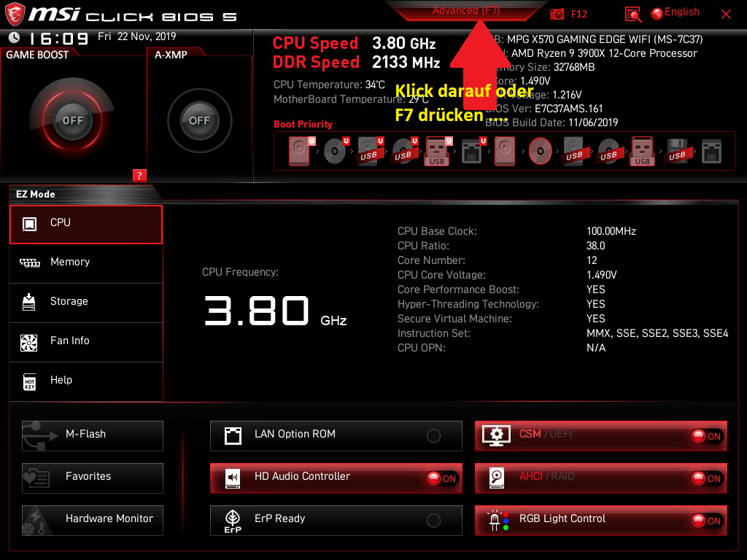
Task: Click the 16:09 system time
Action: pos(59,38)
